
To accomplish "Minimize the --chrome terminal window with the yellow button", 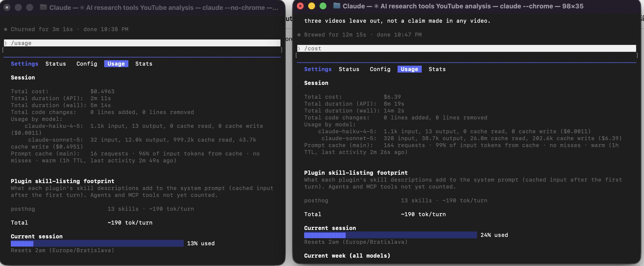I will click(311, 6).
